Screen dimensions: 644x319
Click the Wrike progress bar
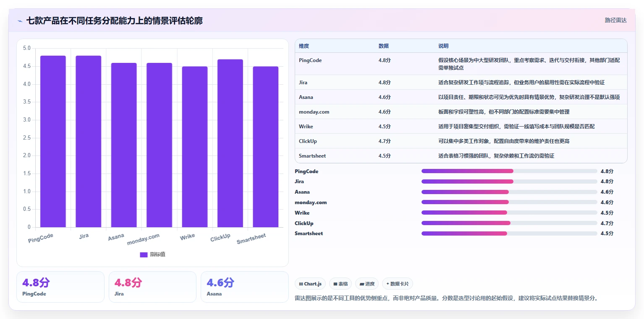pos(509,213)
